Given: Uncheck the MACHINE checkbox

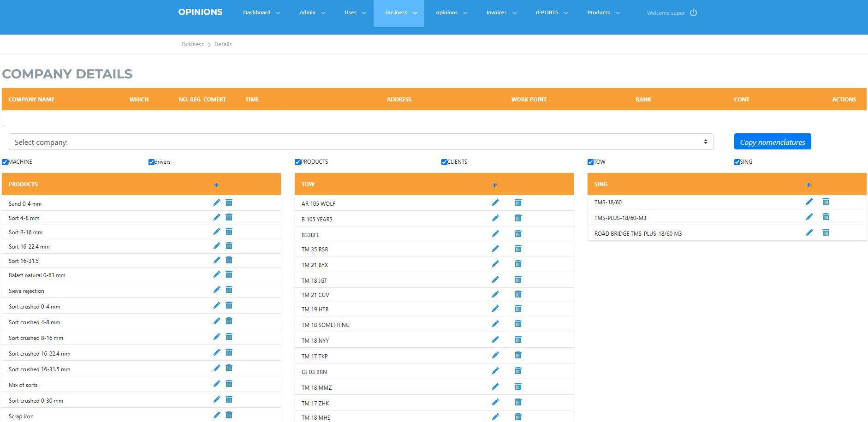Looking at the screenshot, I should [x=5, y=162].
